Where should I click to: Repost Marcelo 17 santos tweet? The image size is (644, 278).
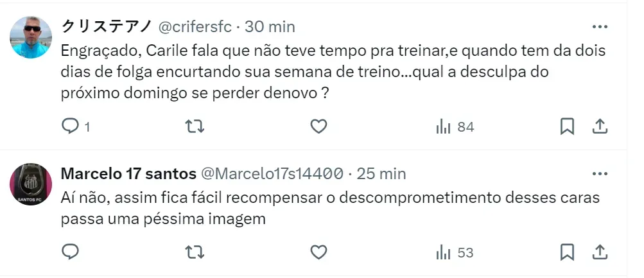[x=194, y=252]
